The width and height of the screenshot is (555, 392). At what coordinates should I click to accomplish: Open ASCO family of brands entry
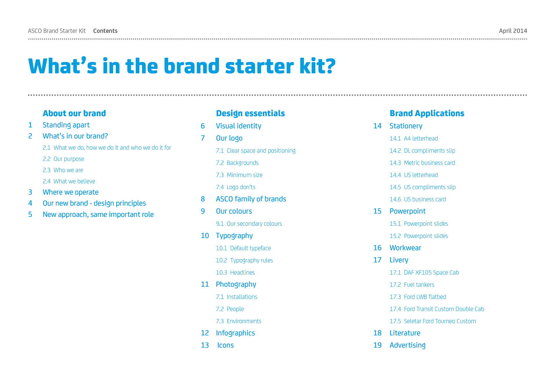click(251, 199)
